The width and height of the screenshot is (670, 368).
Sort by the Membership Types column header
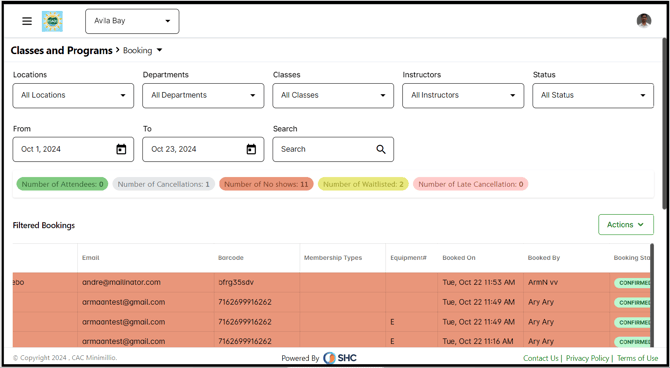pos(333,258)
